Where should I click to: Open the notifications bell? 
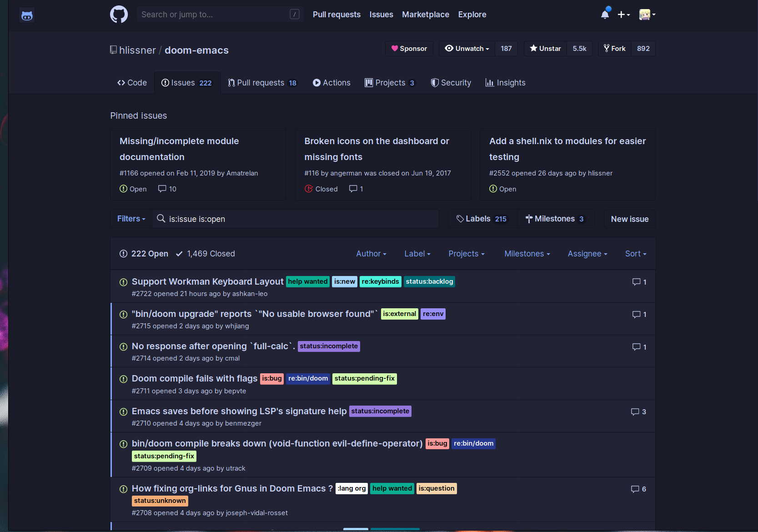point(605,14)
